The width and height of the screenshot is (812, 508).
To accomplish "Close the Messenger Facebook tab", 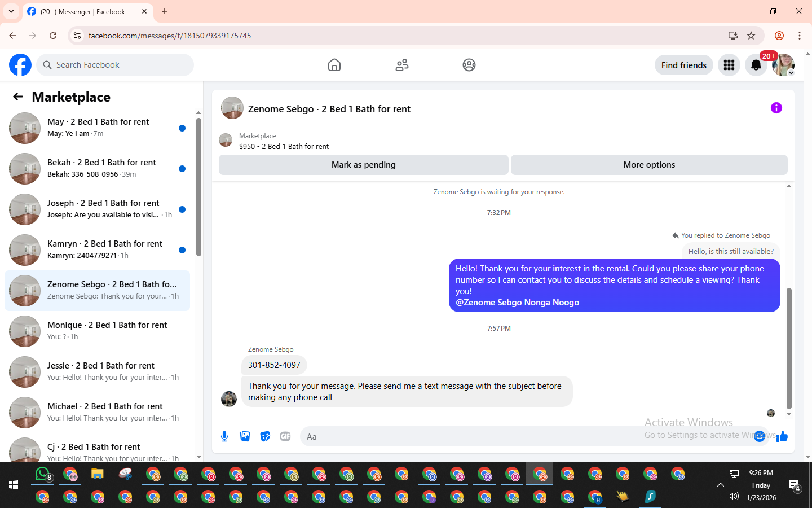I will 144,11.
